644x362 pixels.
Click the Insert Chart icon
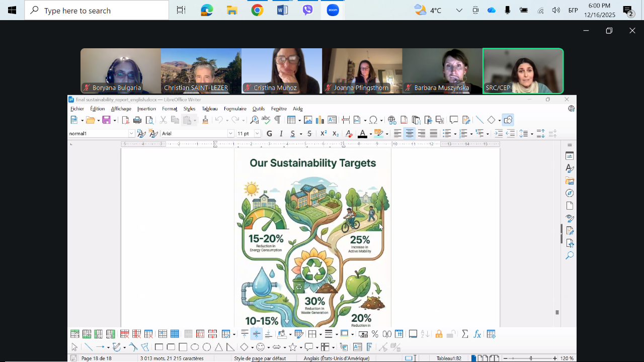coord(319,120)
